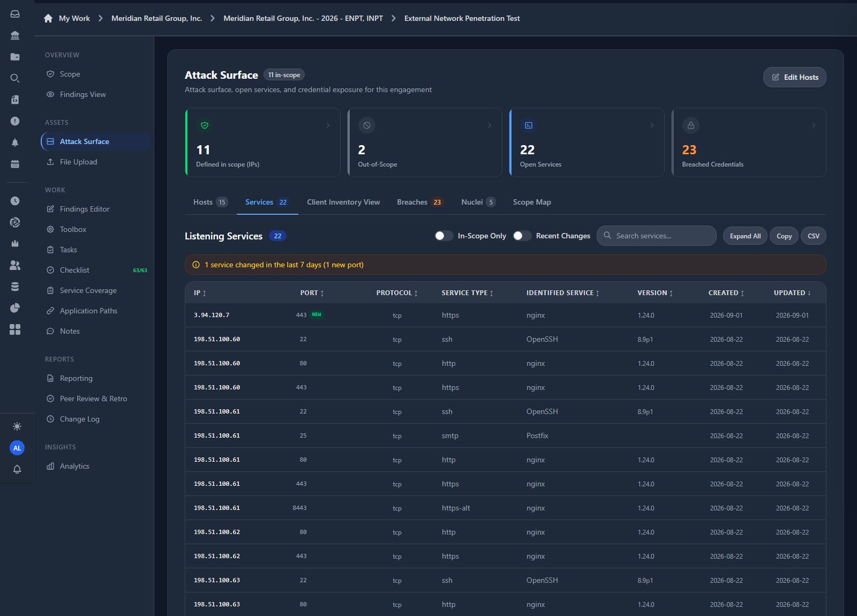The width and height of the screenshot is (857, 616).
Task: Click the Copy button
Action: (x=784, y=236)
